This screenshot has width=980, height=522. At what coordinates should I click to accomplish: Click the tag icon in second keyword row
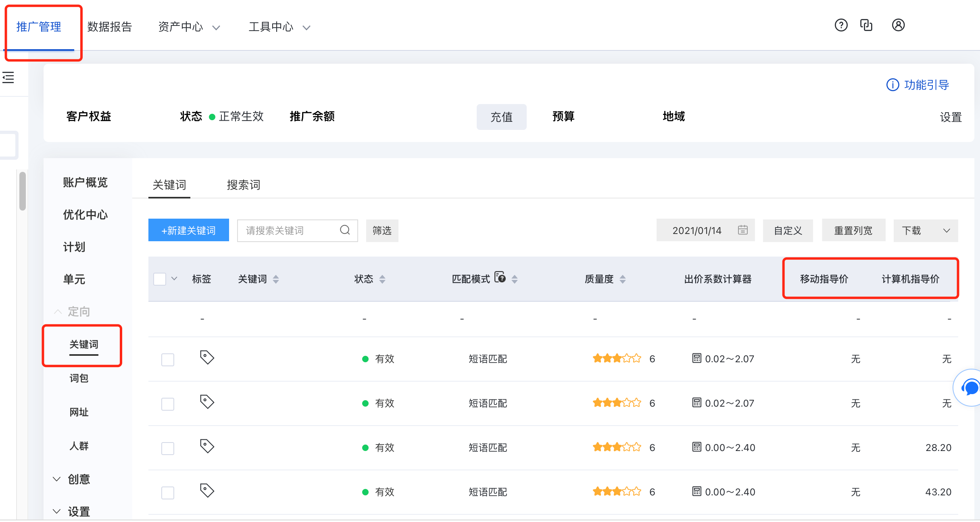click(x=207, y=402)
